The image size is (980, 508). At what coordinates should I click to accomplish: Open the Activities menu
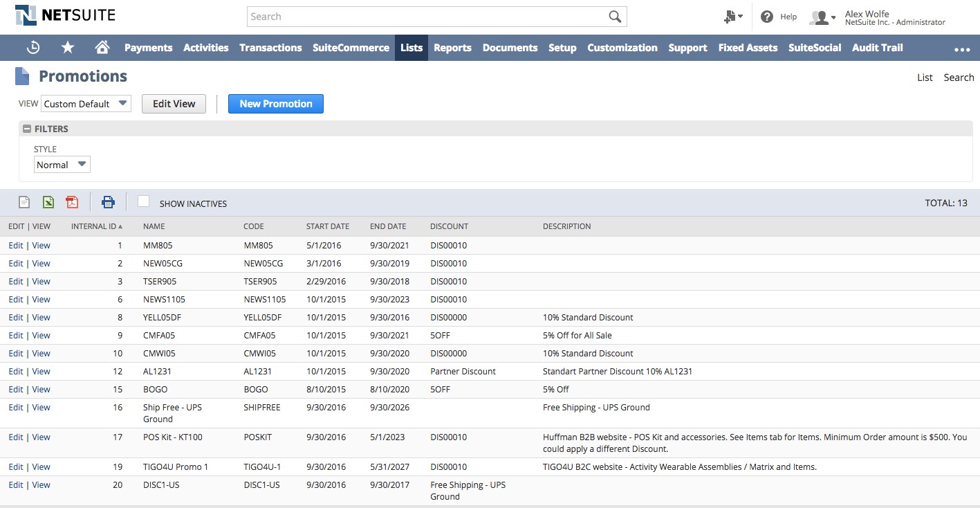pyautogui.click(x=206, y=48)
